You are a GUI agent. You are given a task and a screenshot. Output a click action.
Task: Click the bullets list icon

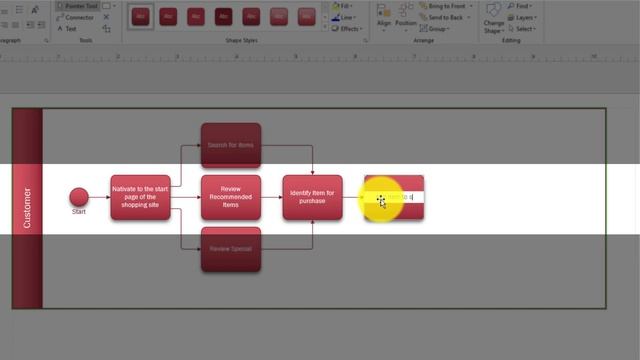[x=19, y=10]
